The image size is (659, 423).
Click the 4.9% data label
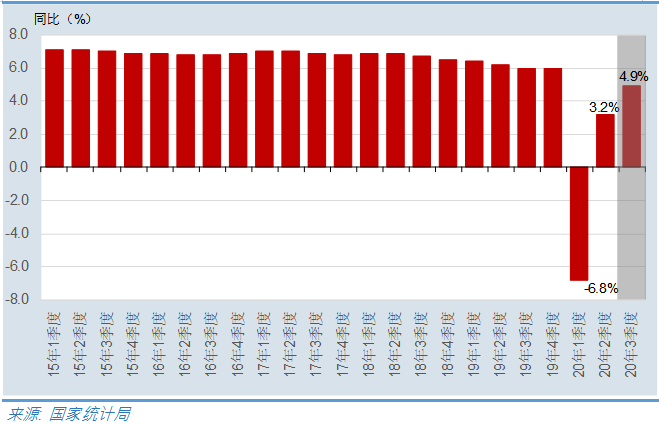tap(633, 77)
